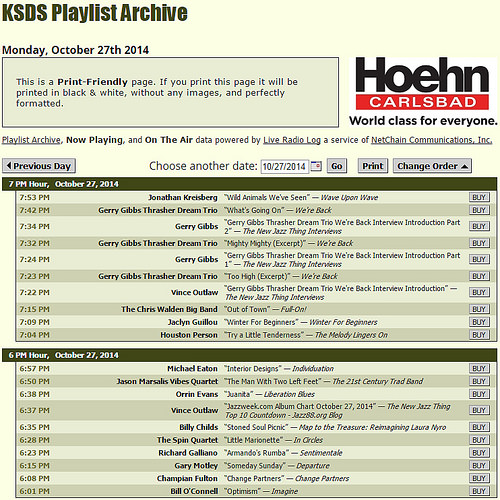
Task: Select the 7 PM Hour header
Action: 249,184
